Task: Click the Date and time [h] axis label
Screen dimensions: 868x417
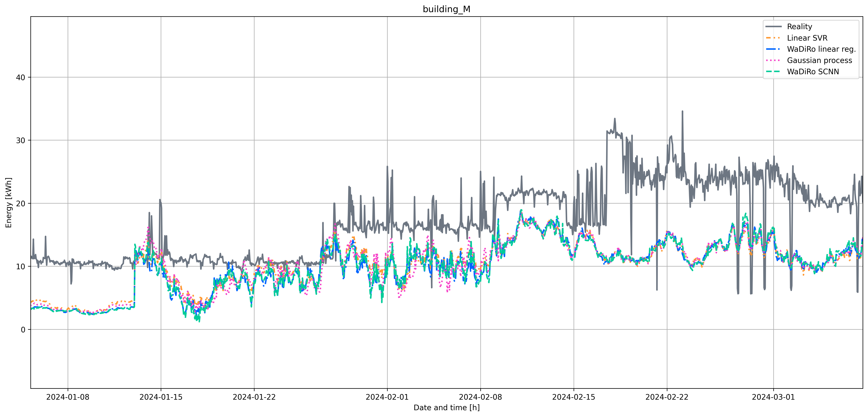Action: point(446,408)
